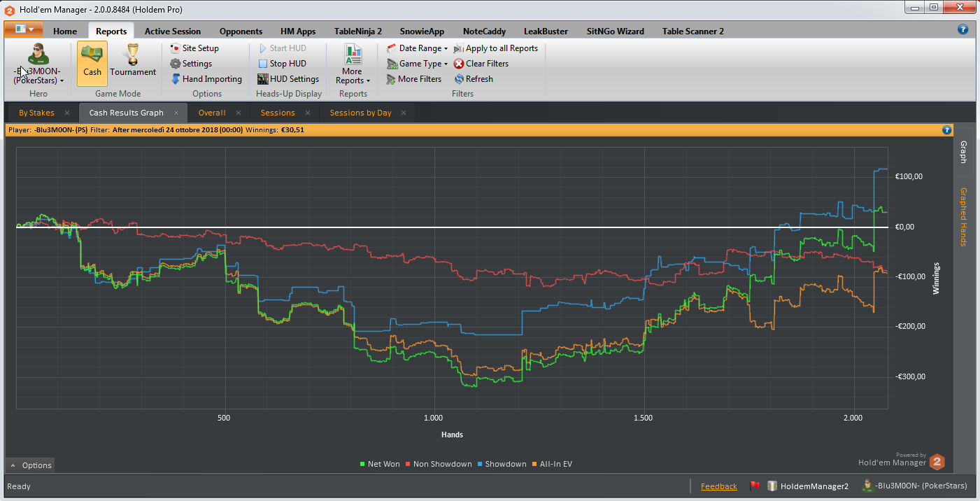Open the HM Apps tab
This screenshot has width=980, height=501.
coord(298,31)
